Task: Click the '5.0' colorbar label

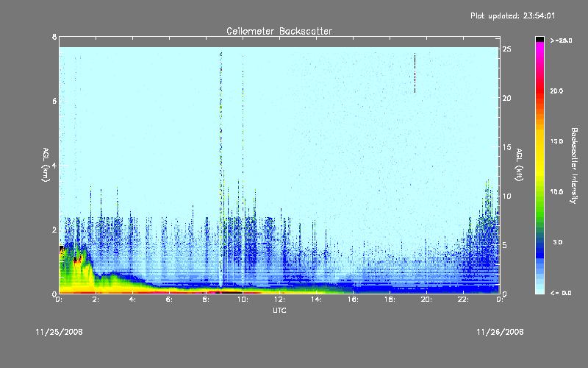Action: point(558,242)
